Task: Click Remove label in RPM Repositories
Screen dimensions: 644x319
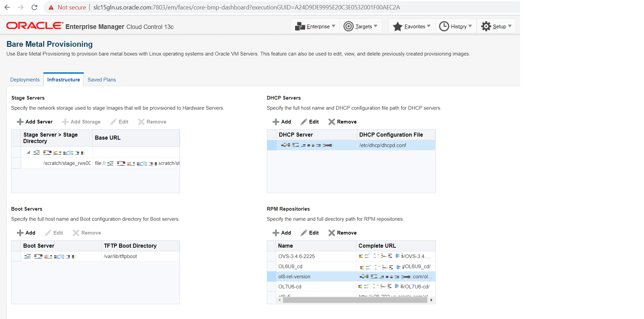Action: (x=347, y=233)
